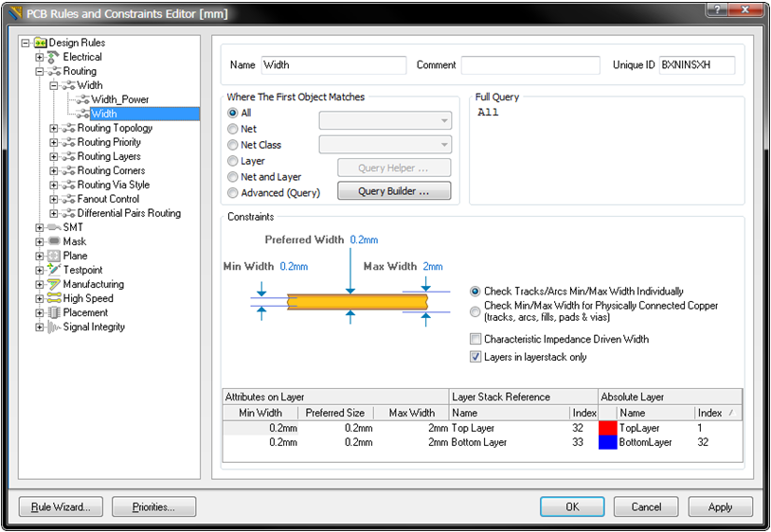Select the Width rule in tree
Image resolution: width=771 pixels, height=532 pixels.
click(x=104, y=114)
